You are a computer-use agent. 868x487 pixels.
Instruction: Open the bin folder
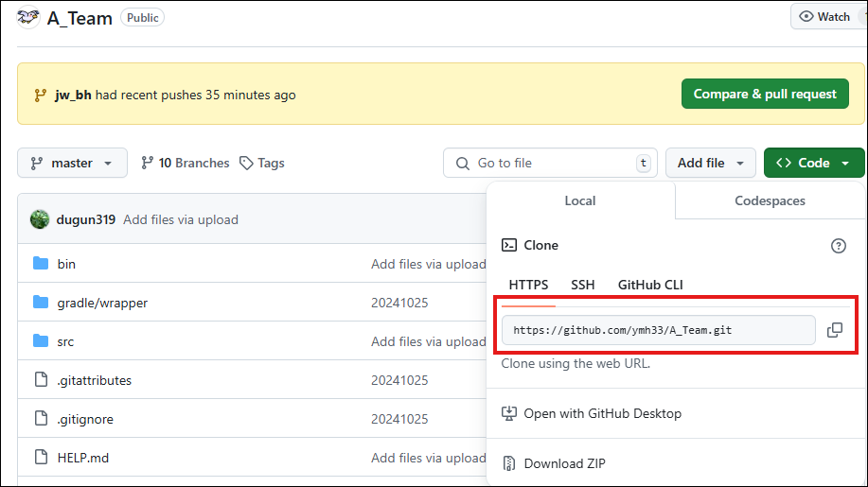(66, 264)
